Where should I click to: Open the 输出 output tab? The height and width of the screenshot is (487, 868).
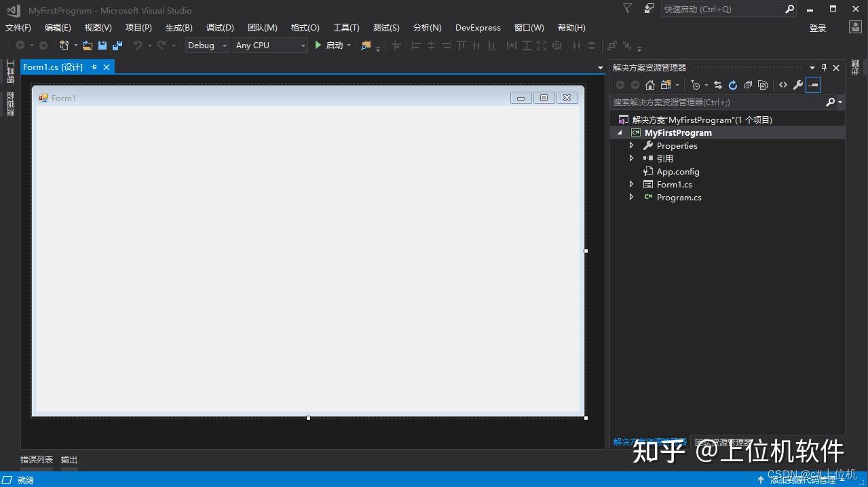tap(69, 460)
